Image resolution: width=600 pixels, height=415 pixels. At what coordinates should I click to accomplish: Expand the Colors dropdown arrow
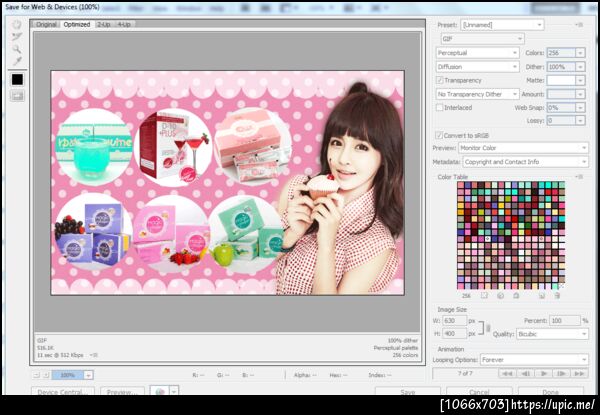[x=580, y=53]
